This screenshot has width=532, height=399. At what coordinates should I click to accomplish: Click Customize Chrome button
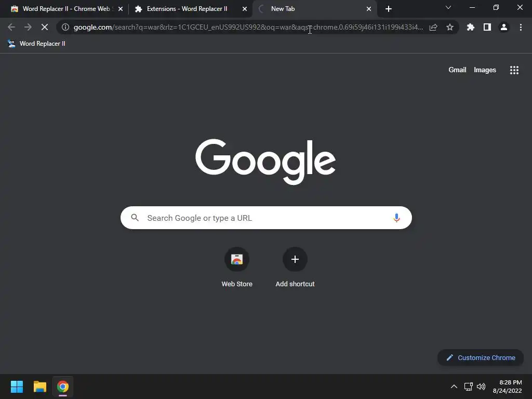click(481, 357)
